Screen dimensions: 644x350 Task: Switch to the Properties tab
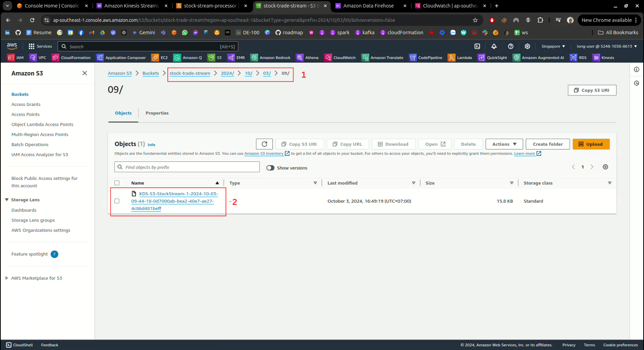pos(157,113)
